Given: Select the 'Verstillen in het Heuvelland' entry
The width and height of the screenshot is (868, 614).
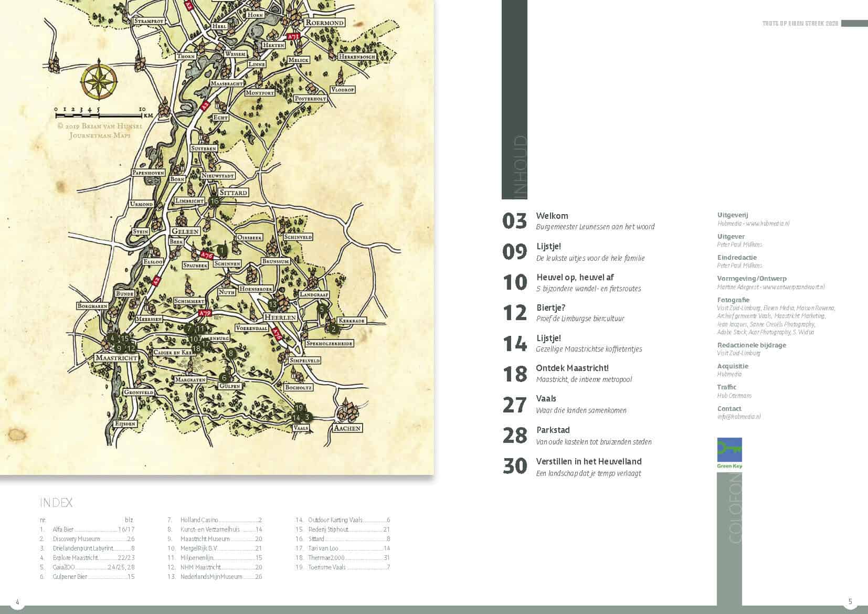Looking at the screenshot, I should [x=588, y=462].
